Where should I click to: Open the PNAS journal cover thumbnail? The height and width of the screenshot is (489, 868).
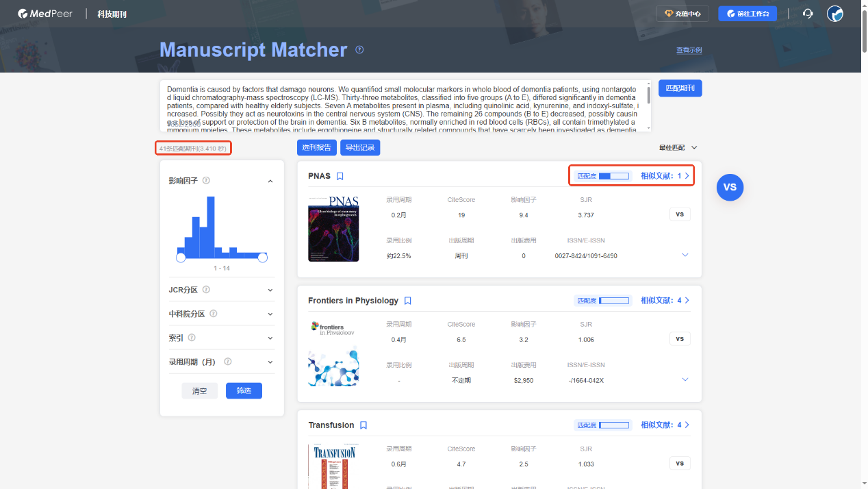click(333, 228)
